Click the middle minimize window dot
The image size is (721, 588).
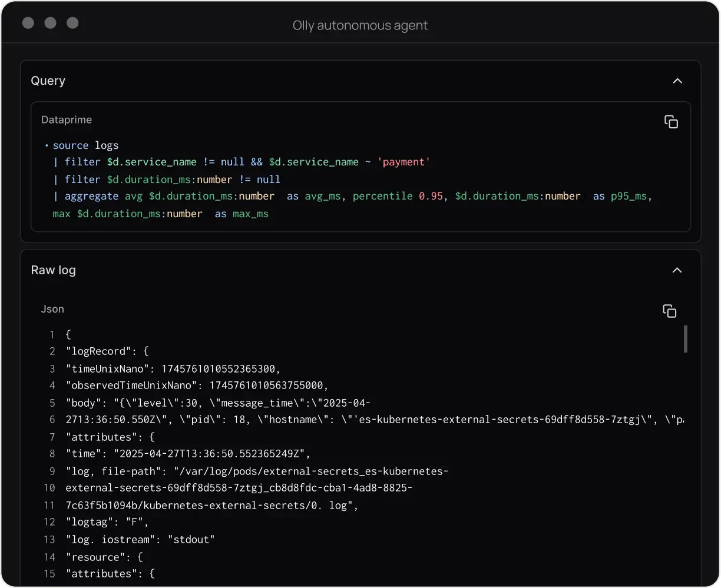pos(50,23)
